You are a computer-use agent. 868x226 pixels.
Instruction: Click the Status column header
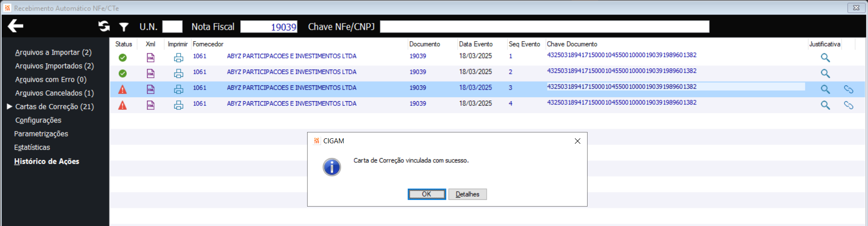[x=123, y=44]
